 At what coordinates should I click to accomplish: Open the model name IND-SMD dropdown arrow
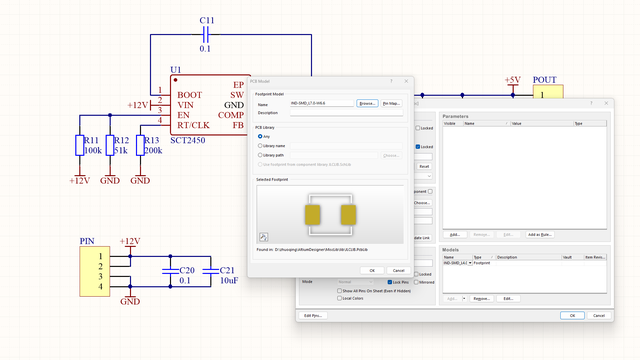coord(470,263)
